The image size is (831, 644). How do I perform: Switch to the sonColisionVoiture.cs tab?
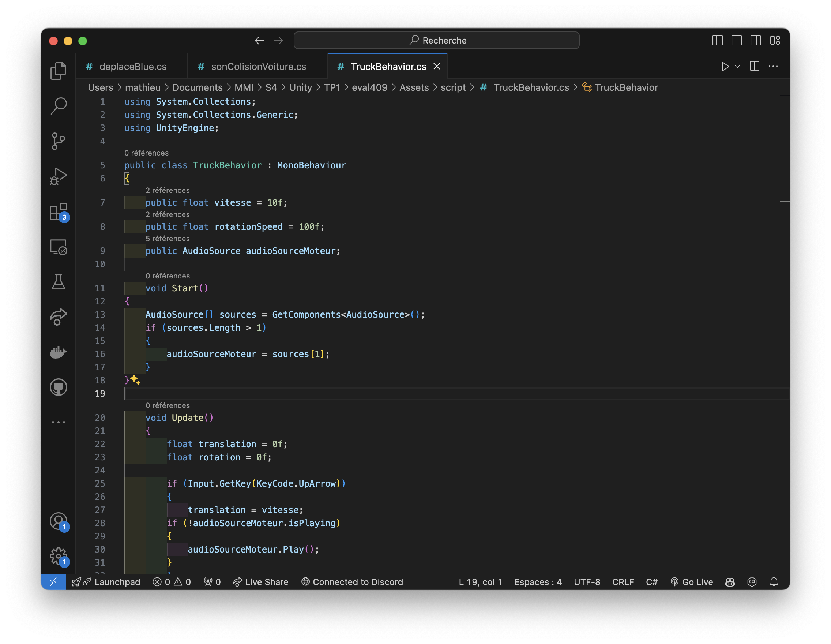pos(257,67)
